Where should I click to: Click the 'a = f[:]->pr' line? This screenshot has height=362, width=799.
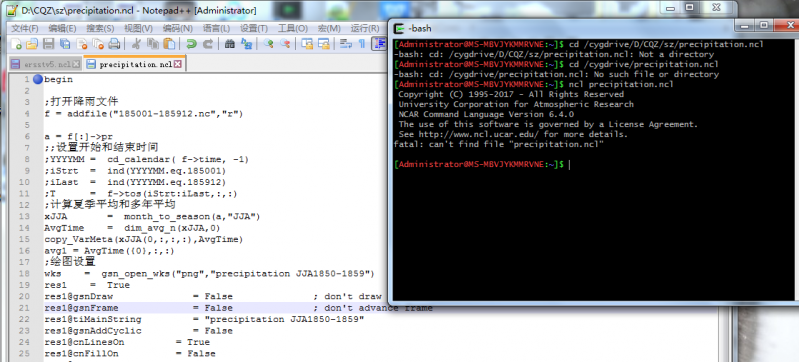tap(78, 137)
